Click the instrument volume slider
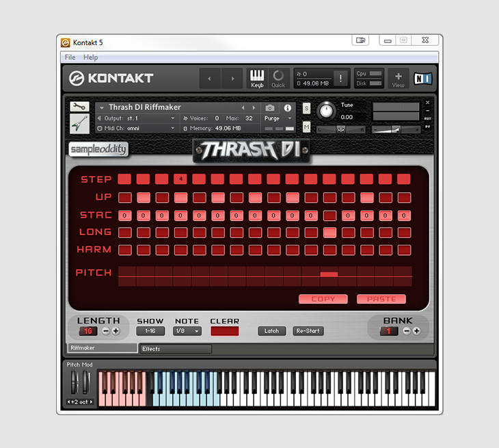Image resolution: width=499 pixels, height=448 pixels. (396, 129)
